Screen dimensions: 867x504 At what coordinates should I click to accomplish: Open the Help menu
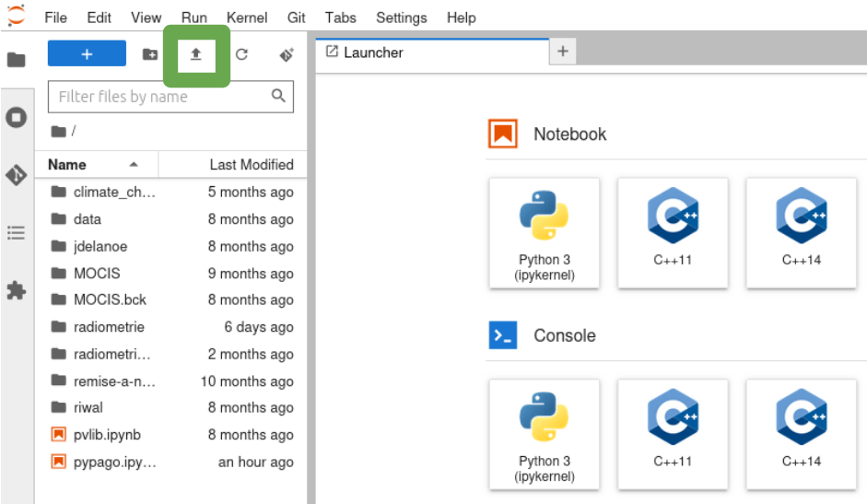coord(462,18)
